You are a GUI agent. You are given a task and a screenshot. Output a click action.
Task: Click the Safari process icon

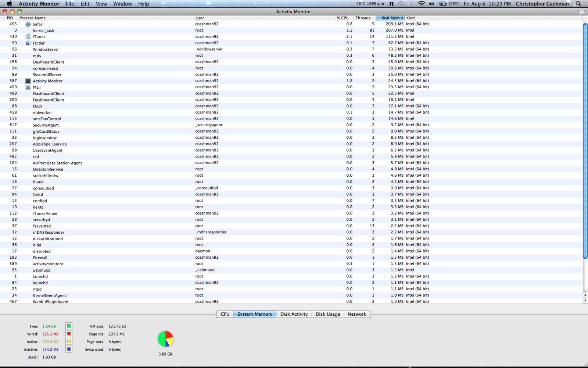(x=28, y=24)
